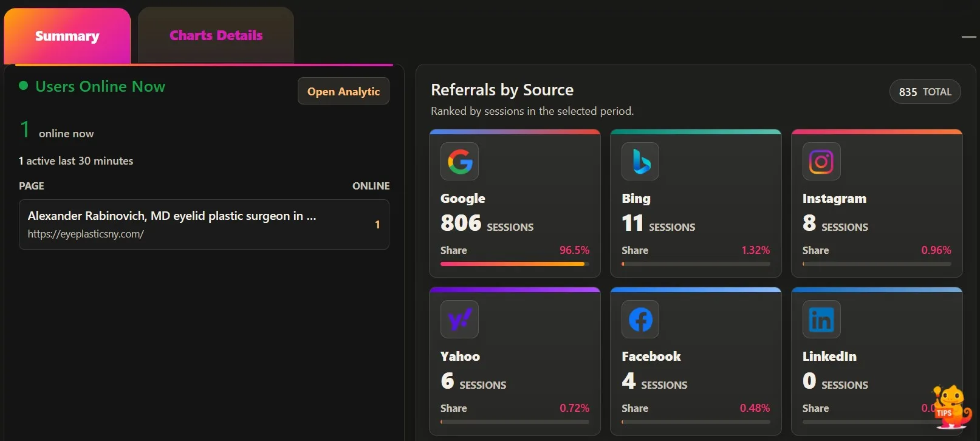Click the 835 TOTAL badge

pyautogui.click(x=925, y=92)
